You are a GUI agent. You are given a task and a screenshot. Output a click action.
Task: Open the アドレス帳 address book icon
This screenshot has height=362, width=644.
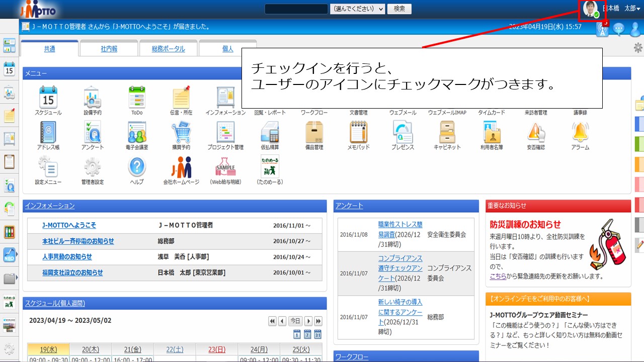point(48,133)
